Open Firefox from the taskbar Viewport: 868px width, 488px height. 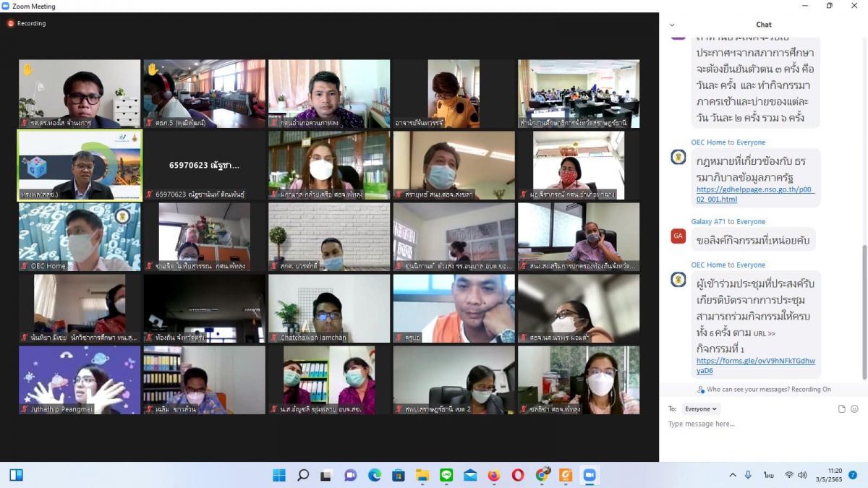493,475
